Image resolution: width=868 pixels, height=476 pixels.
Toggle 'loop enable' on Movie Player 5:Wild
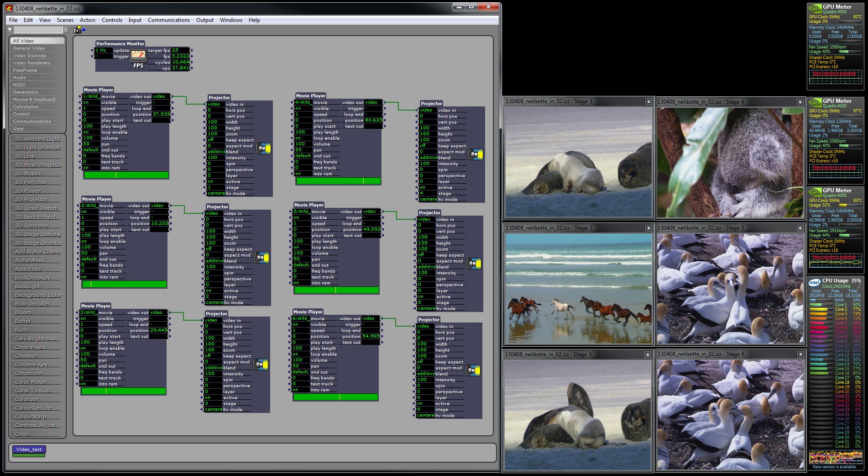pos(301,247)
